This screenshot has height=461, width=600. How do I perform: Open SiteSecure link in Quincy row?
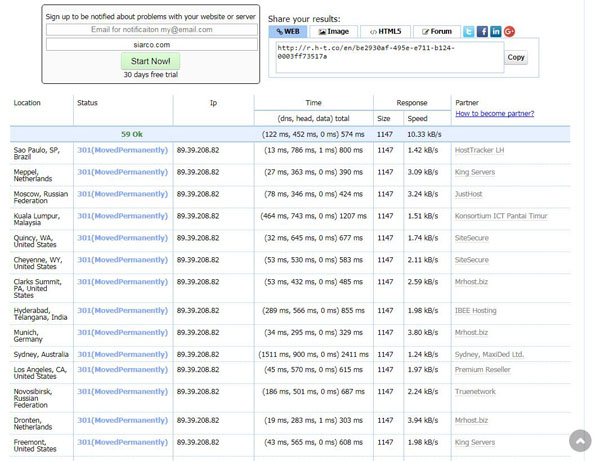pos(471,238)
